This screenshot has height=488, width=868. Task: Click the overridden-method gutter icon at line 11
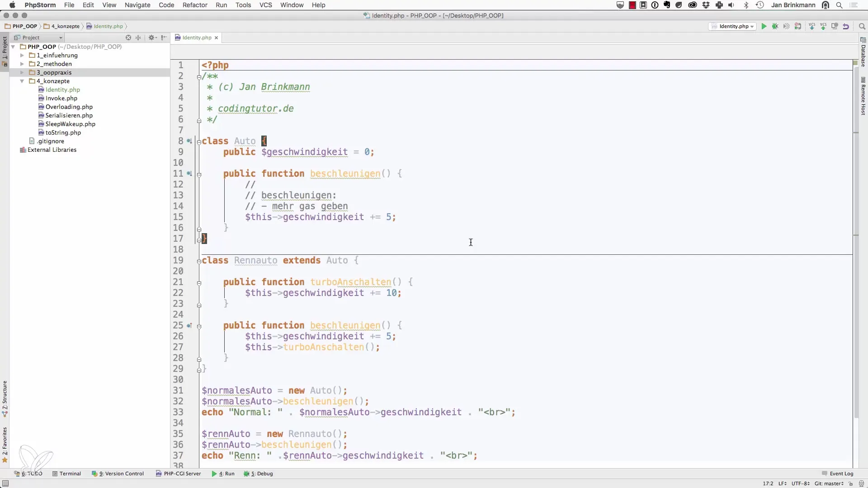(x=189, y=174)
